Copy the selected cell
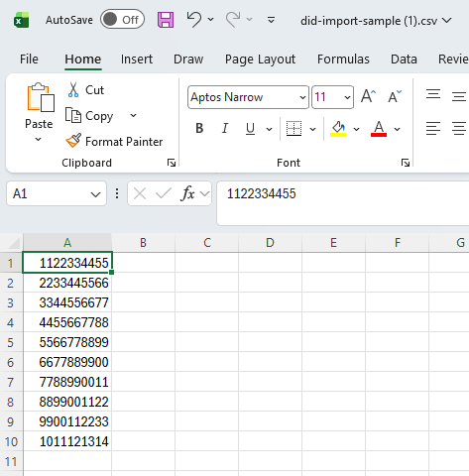This screenshot has width=469, height=476. pos(89,116)
